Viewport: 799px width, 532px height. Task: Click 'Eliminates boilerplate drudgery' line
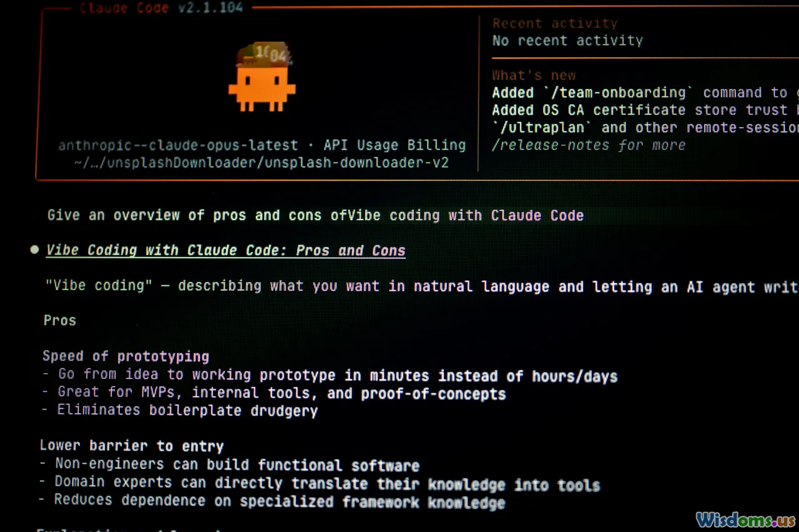[180, 410]
